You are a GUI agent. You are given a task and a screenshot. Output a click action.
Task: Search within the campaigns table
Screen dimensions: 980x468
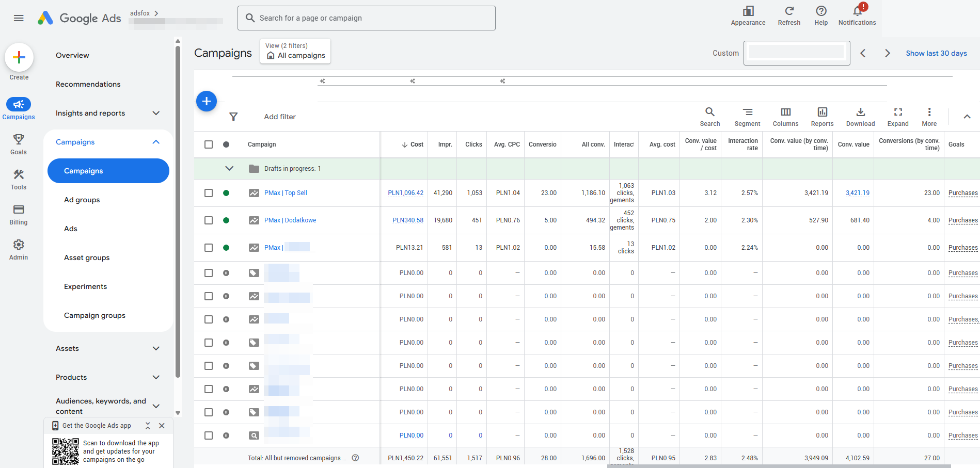click(x=710, y=117)
